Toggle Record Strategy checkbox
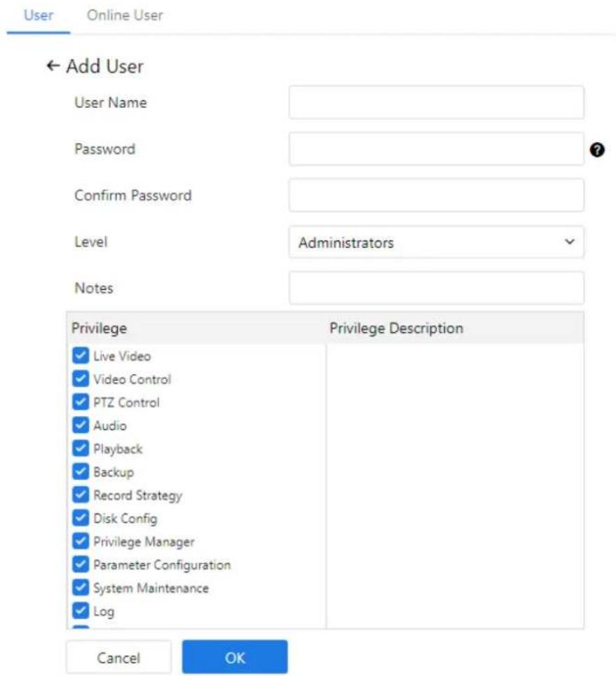The width and height of the screenshot is (616, 676). pos(81,495)
